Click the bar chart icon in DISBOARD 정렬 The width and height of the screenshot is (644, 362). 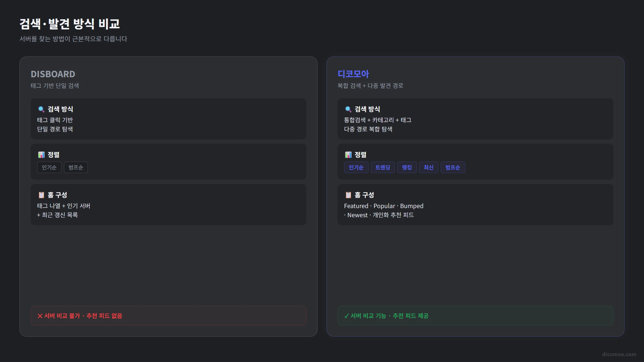(41, 155)
